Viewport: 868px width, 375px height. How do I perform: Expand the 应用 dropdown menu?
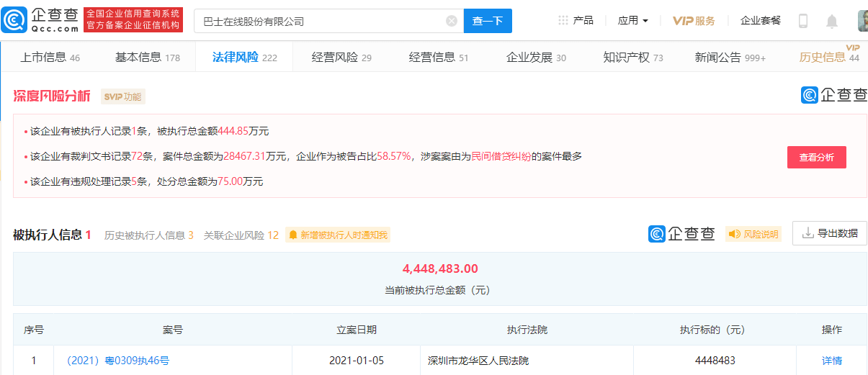632,21
